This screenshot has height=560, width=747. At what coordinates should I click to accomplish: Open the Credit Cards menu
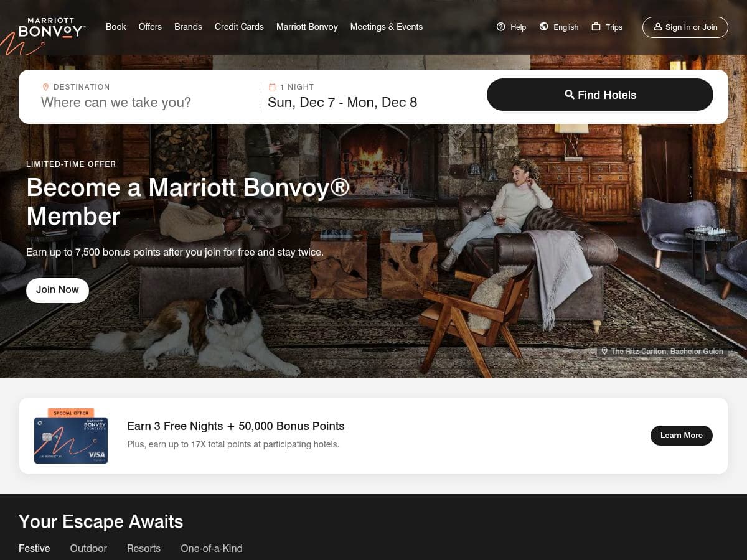point(239,27)
